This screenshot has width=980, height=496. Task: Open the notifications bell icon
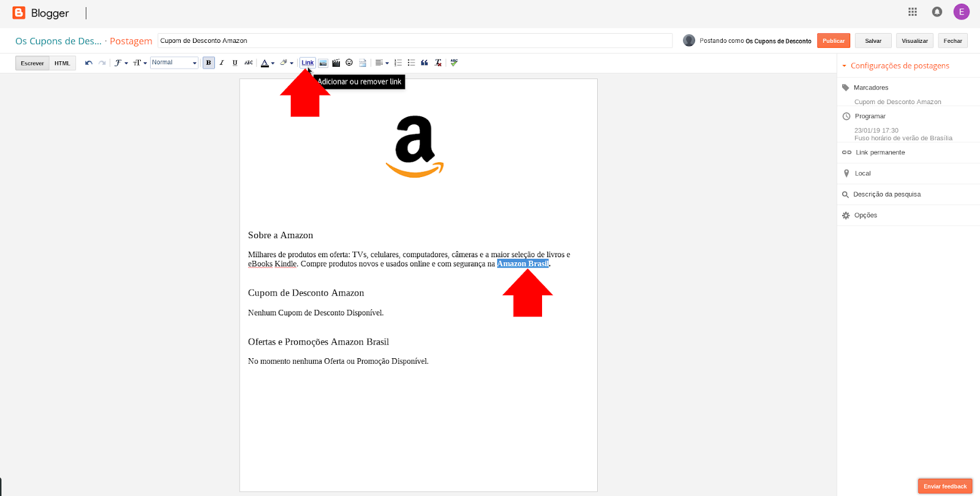click(937, 12)
